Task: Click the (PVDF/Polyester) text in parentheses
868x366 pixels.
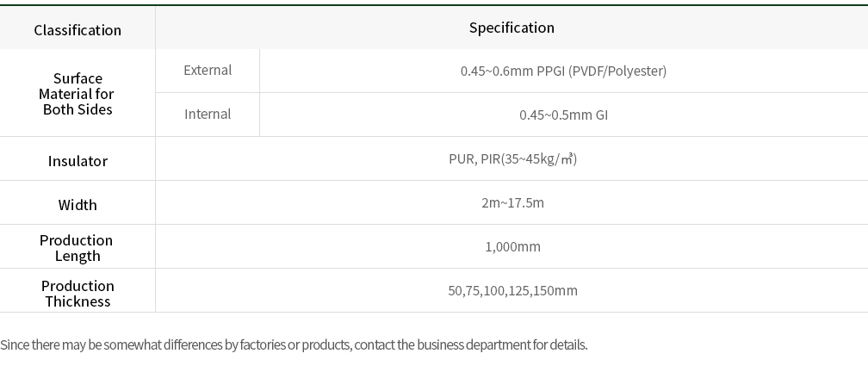Action: (x=617, y=71)
